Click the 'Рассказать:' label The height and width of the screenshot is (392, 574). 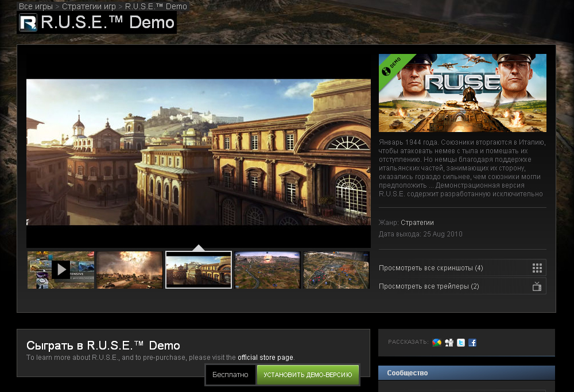(408, 342)
